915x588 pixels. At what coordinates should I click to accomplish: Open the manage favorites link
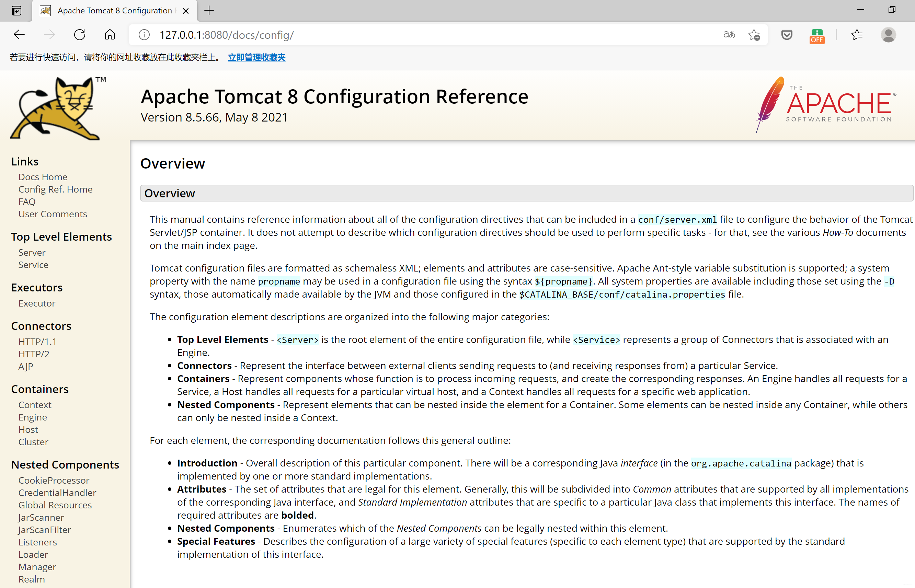click(256, 57)
